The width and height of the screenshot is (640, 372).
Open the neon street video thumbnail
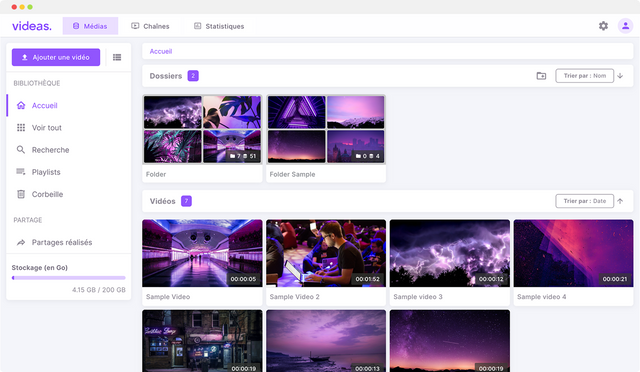coord(202,341)
